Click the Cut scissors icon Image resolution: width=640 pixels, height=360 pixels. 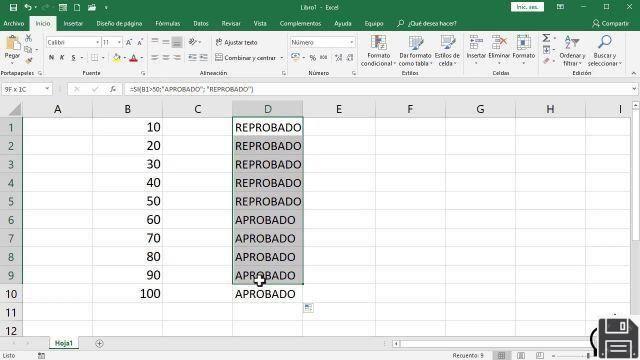click(x=28, y=38)
